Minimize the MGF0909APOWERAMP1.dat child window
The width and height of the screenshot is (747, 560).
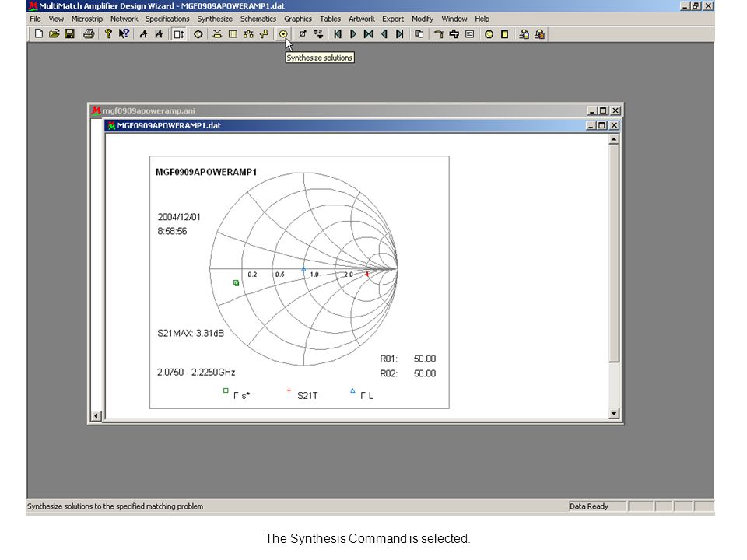point(591,125)
